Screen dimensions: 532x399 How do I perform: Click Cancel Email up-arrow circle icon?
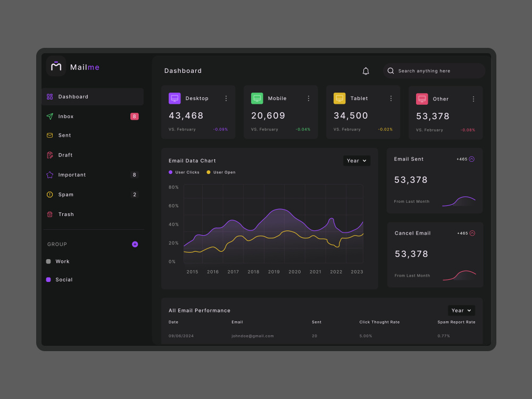(x=472, y=233)
